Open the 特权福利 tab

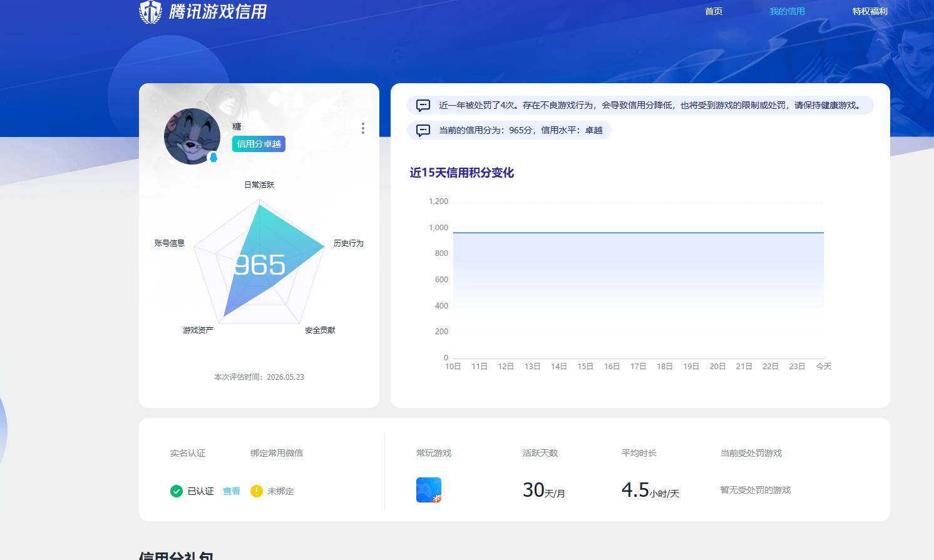coord(870,11)
